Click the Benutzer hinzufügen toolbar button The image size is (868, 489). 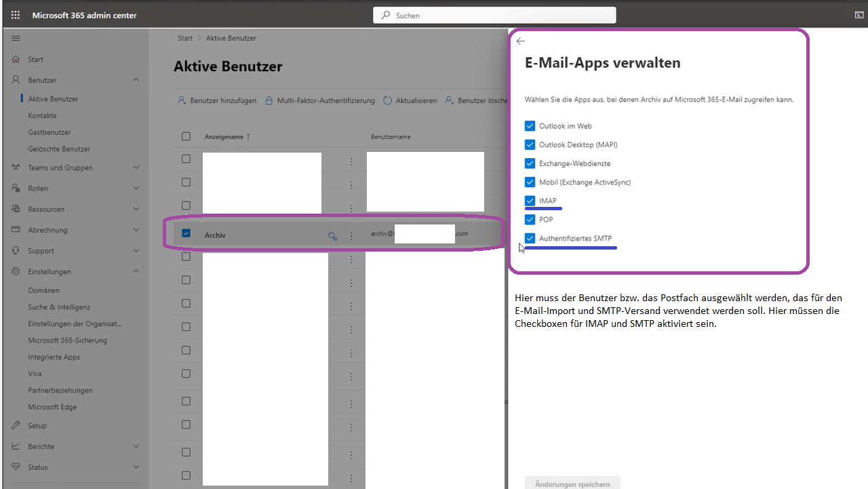[217, 100]
